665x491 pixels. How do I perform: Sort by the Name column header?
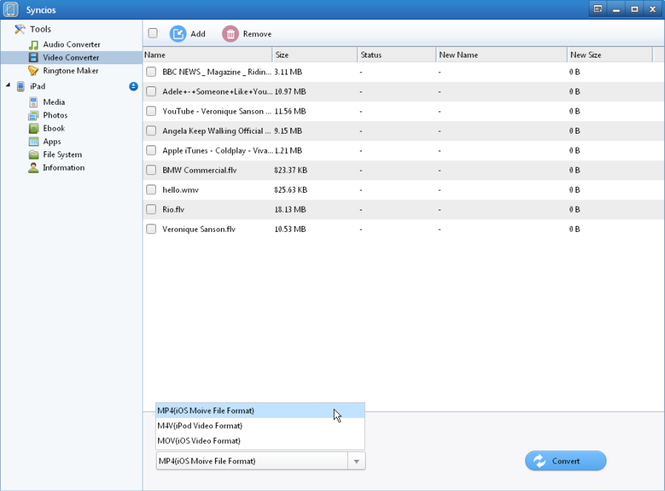click(207, 55)
